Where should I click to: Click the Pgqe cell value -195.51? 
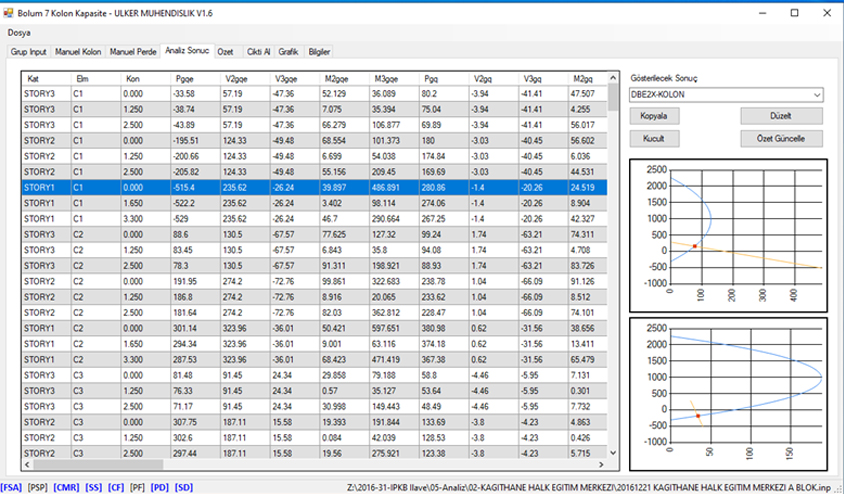pos(195,140)
